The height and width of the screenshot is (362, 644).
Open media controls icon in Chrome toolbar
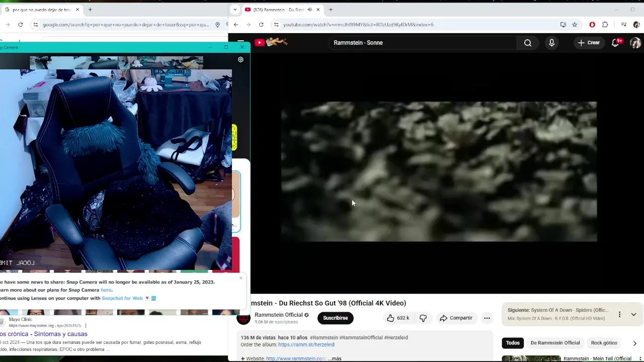(x=624, y=25)
